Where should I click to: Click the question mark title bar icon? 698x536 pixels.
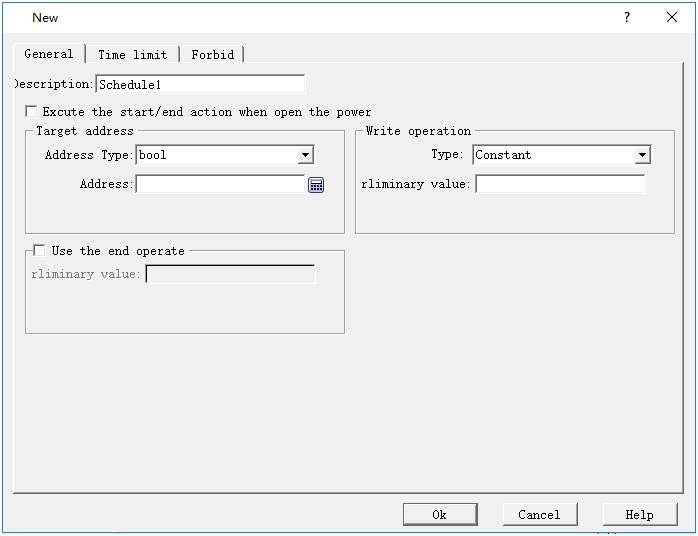tap(627, 18)
